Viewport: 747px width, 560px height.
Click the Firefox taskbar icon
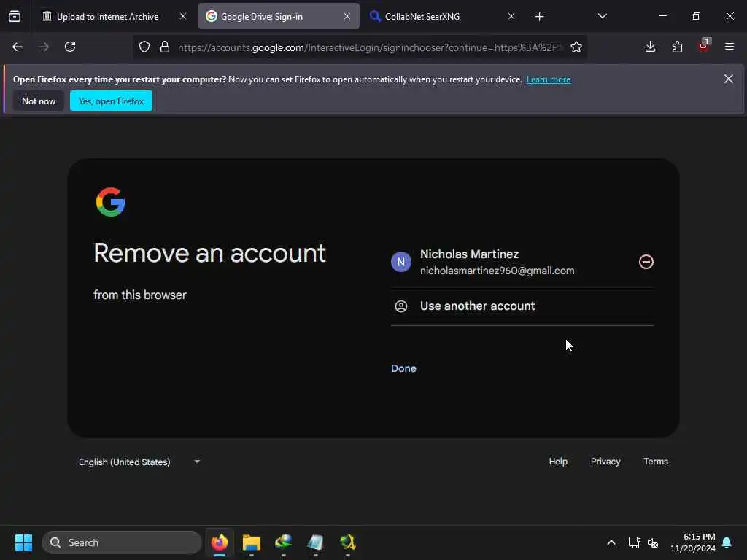219,542
